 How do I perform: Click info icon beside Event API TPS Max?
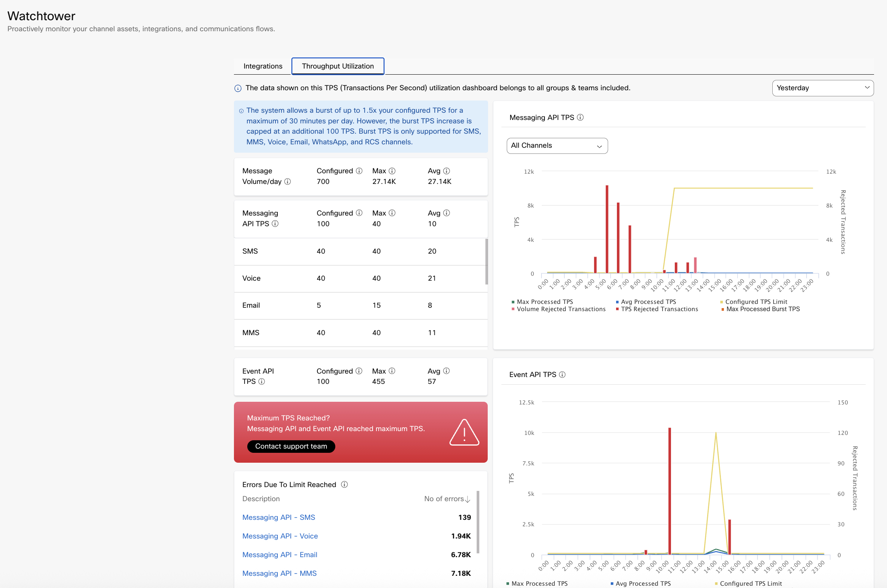(x=392, y=371)
